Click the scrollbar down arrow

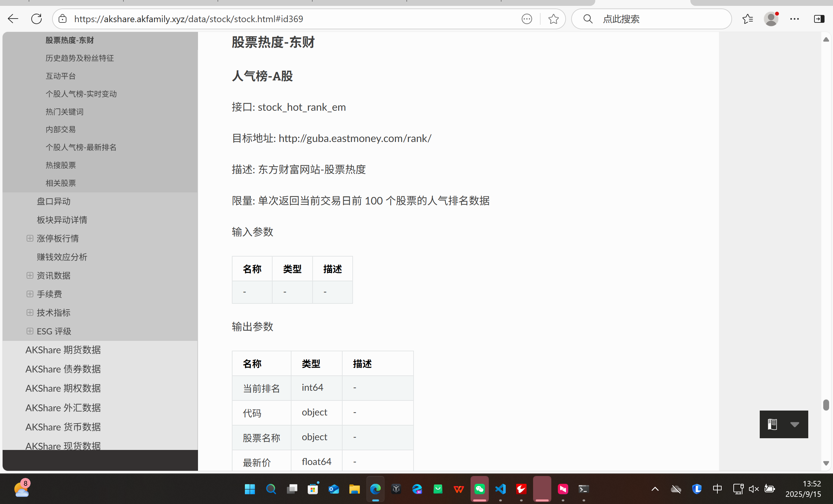(826, 463)
